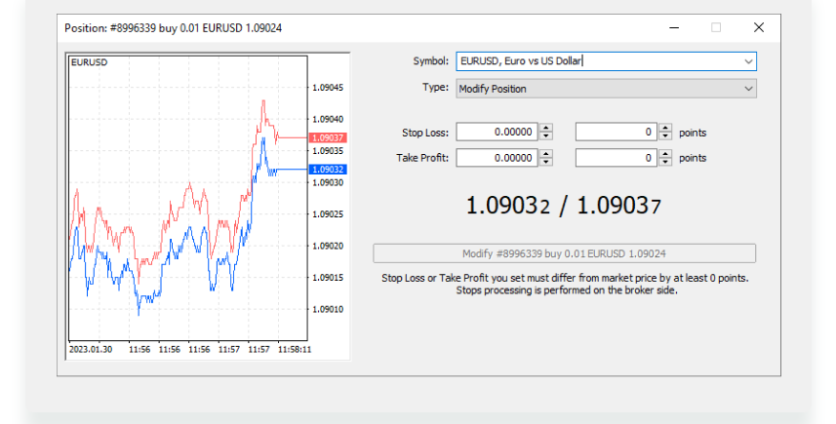Click the blue 1.09032 bid price tag
Image resolution: width=836 pixels, height=424 pixels.
click(328, 169)
